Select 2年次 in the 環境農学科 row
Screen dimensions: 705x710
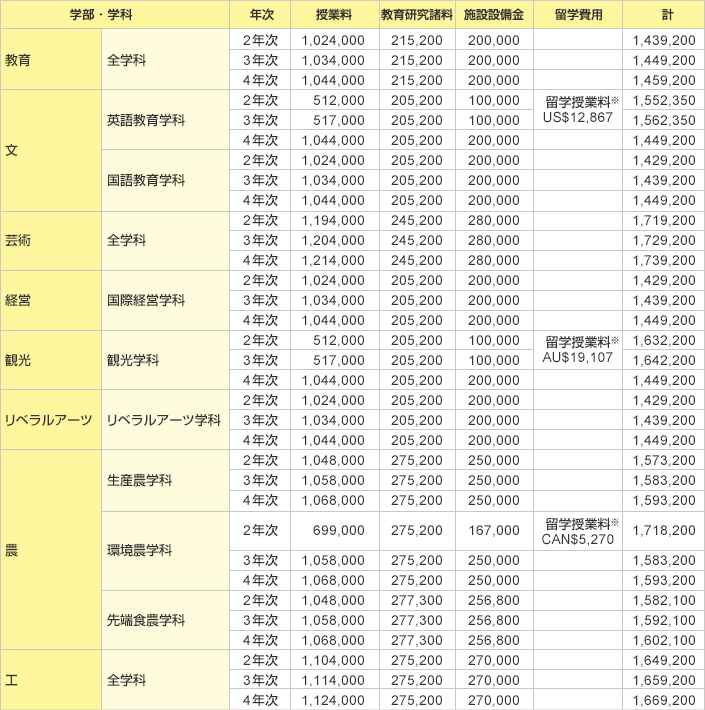point(260,530)
